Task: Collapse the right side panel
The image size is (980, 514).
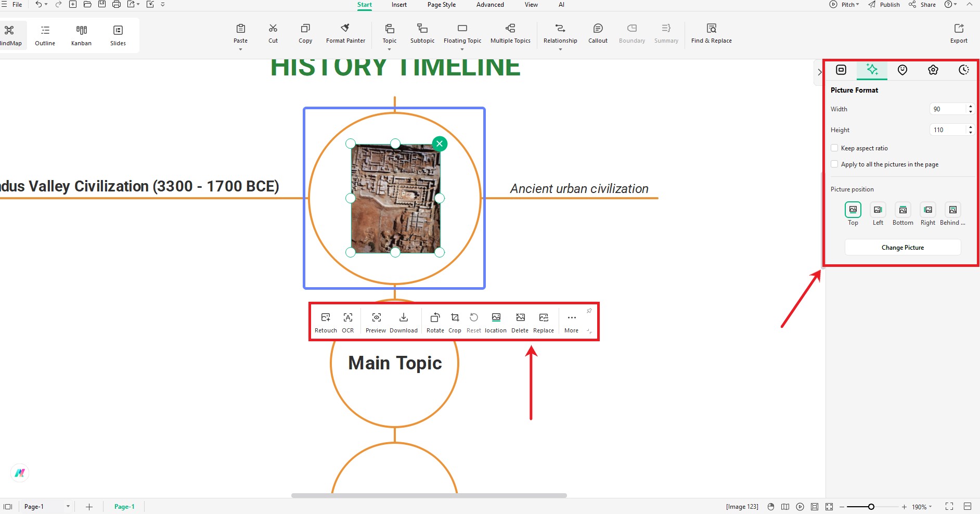Action: tap(819, 72)
